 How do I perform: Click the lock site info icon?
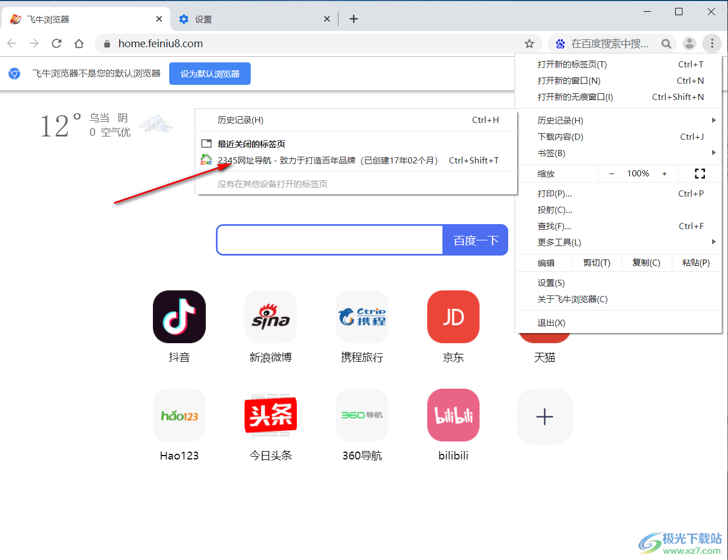[x=107, y=44]
